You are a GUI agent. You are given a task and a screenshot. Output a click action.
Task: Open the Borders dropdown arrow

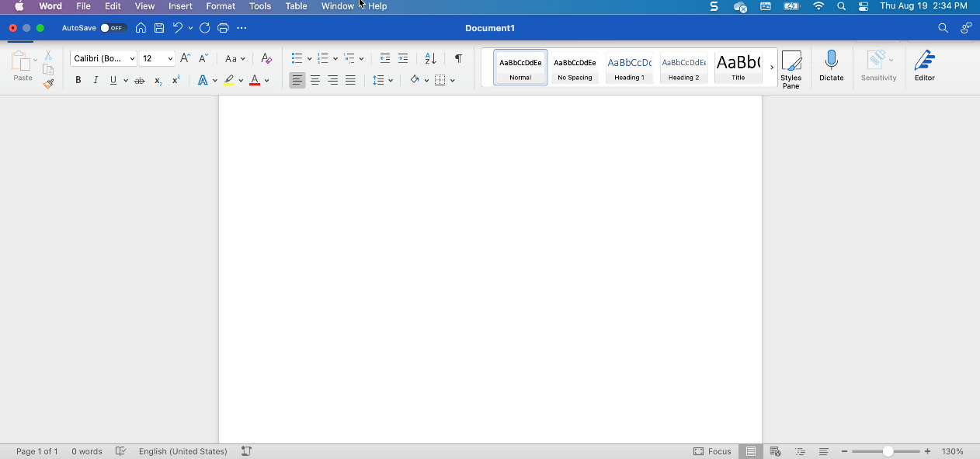click(453, 81)
